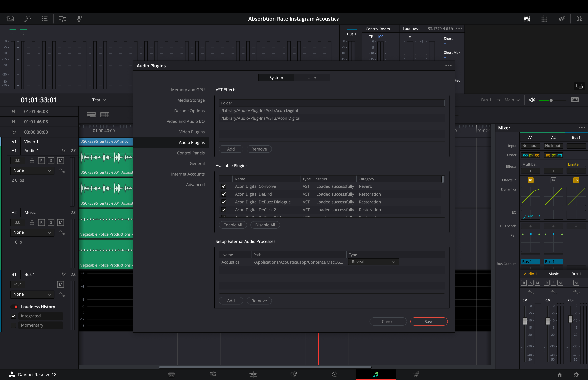Enable Momentary loudness history checkbox
This screenshot has height=380, width=588.
coord(14,325)
